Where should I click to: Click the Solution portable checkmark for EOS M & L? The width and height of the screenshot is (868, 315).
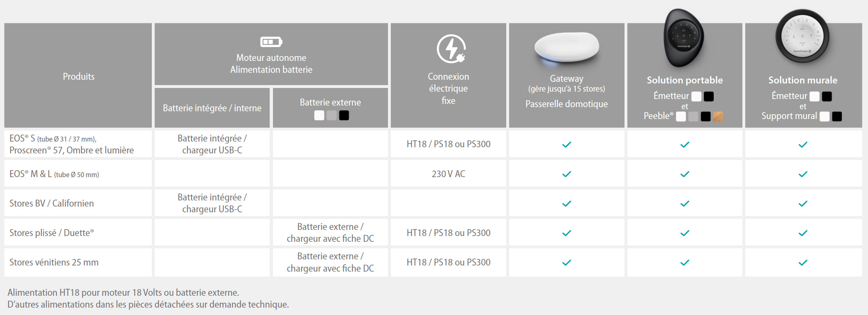685,174
